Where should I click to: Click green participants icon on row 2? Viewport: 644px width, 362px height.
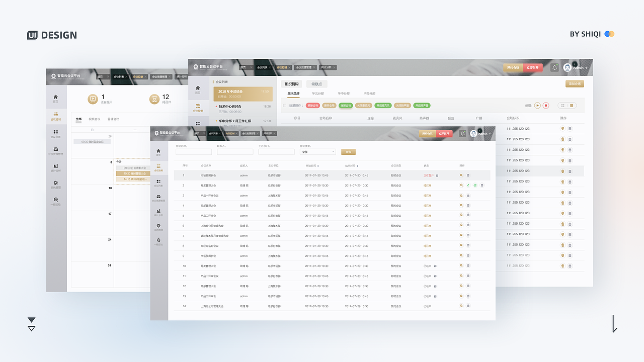tap(475, 186)
